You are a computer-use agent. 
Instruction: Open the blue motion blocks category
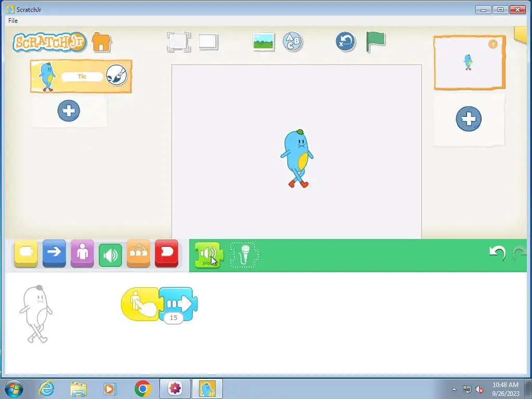tap(54, 254)
